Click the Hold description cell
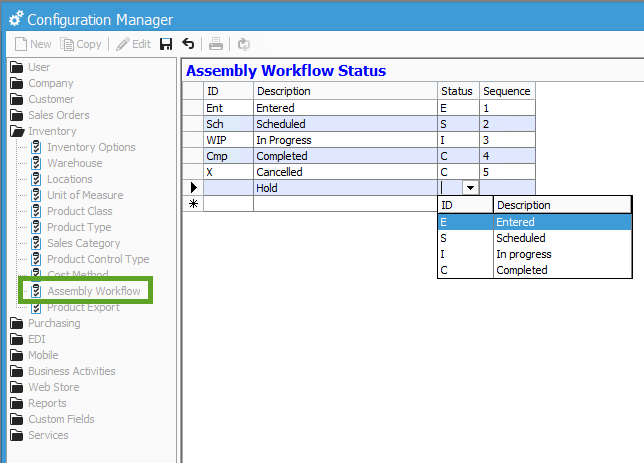The height and width of the screenshot is (463, 644). pyautogui.click(x=345, y=188)
